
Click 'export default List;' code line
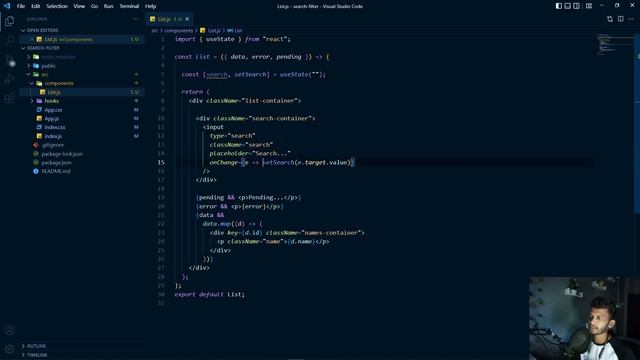click(209, 294)
